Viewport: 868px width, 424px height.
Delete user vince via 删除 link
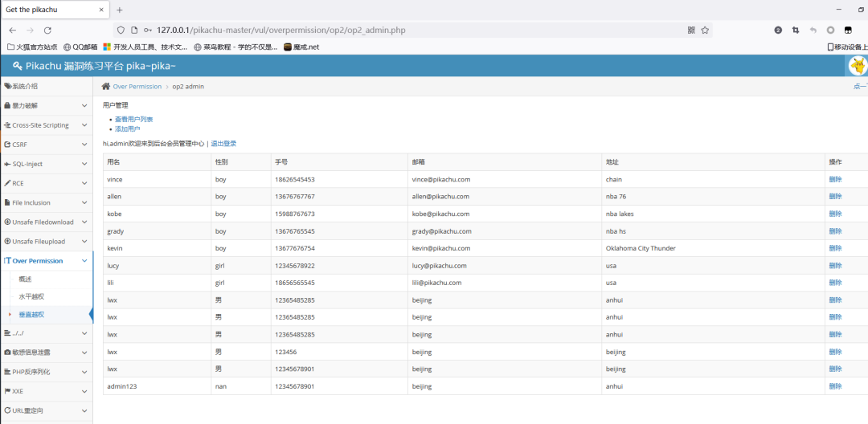coord(835,179)
